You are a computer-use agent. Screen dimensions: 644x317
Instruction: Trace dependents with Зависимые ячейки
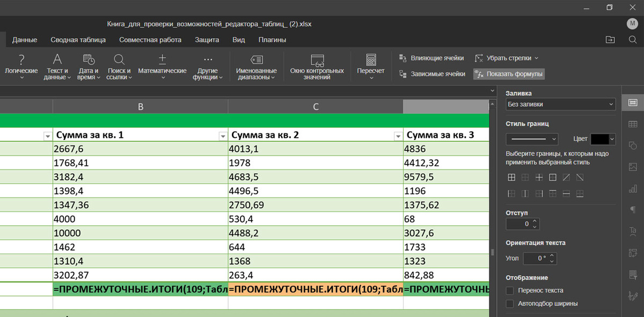pos(433,74)
